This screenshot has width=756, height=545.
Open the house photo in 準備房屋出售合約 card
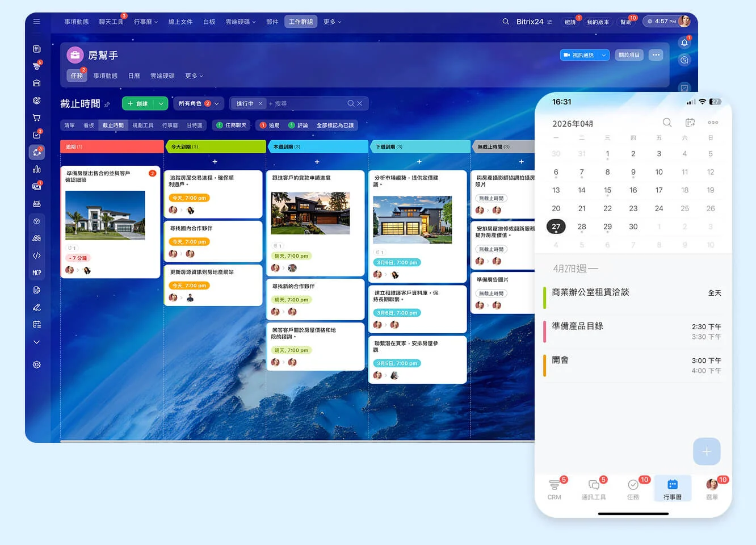click(105, 215)
